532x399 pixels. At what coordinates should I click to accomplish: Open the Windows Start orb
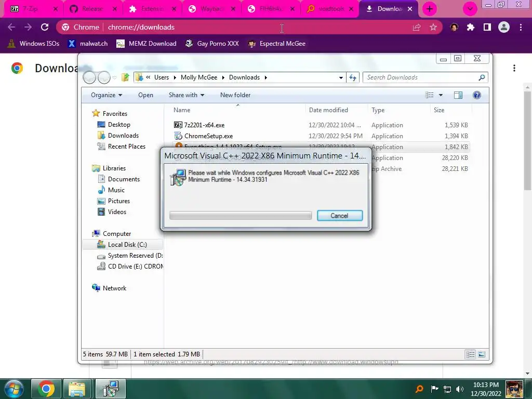point(14,389)
